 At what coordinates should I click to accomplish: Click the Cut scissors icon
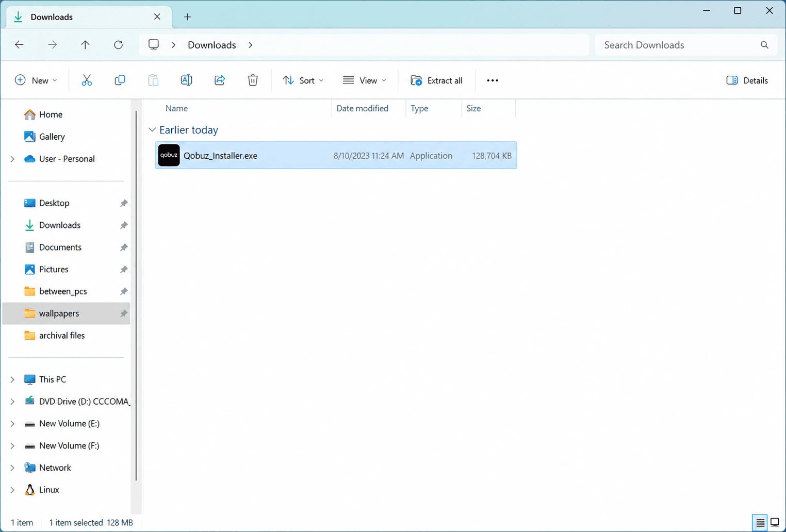[87, 80]
